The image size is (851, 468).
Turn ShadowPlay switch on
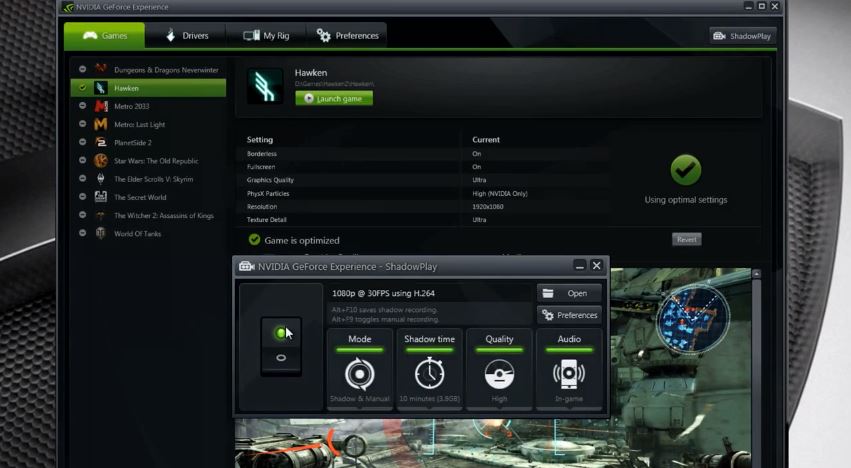click(x=281, y=333)
